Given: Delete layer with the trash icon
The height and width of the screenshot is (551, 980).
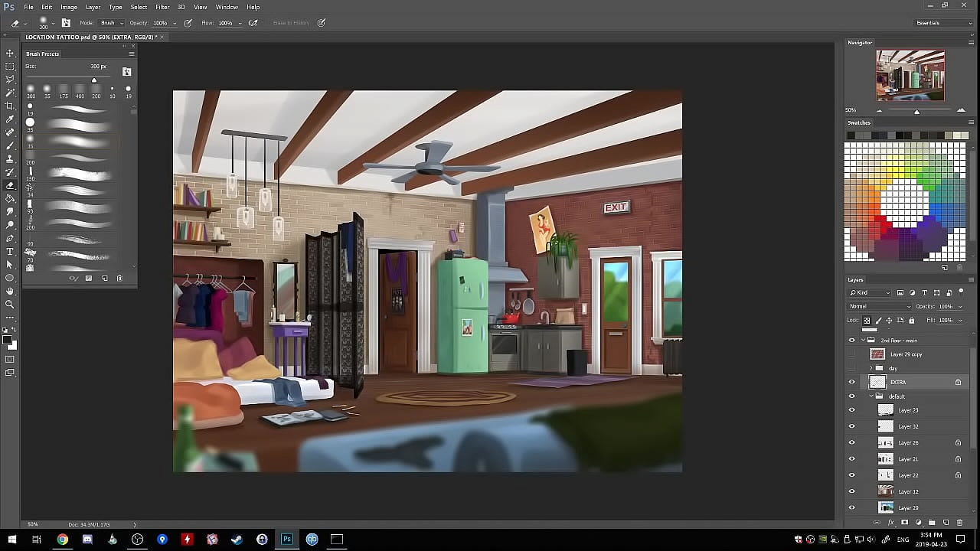Looking at the screenshot, I should click(959, 523).
